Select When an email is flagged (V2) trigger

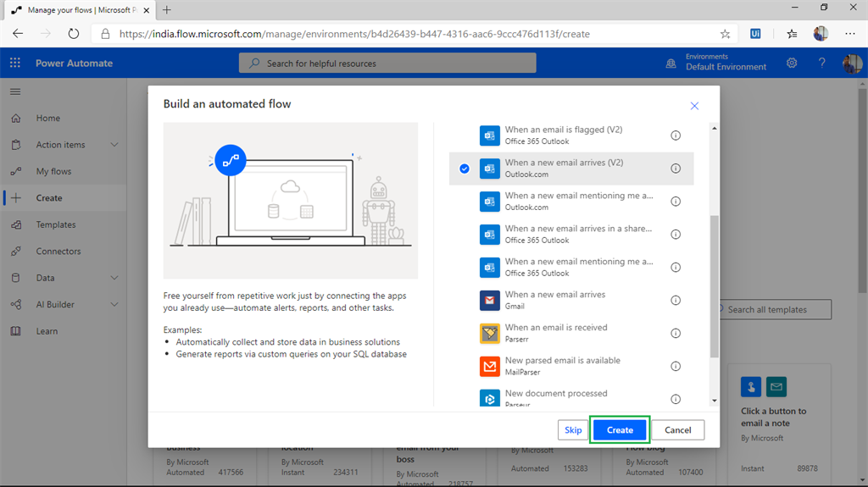pyautogui.click(x=570, y=136)
